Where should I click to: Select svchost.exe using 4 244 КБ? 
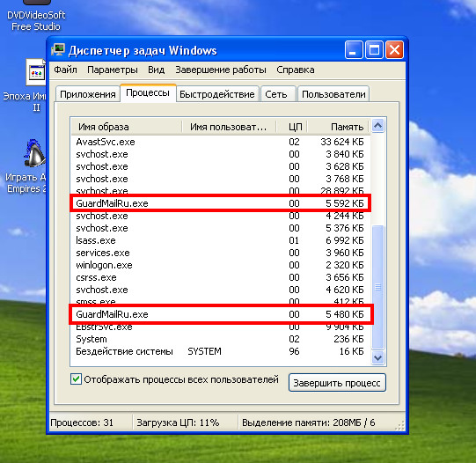pos(221,216)
